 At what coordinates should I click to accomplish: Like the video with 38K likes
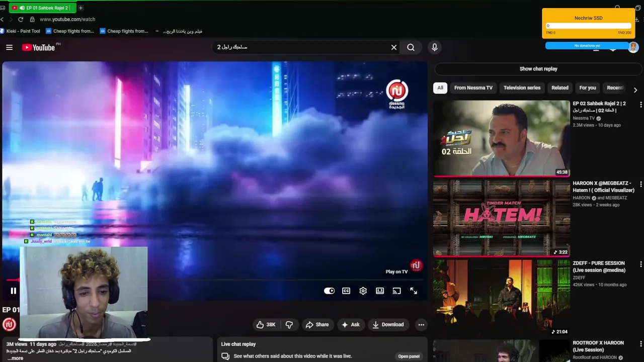click(266, 325)
